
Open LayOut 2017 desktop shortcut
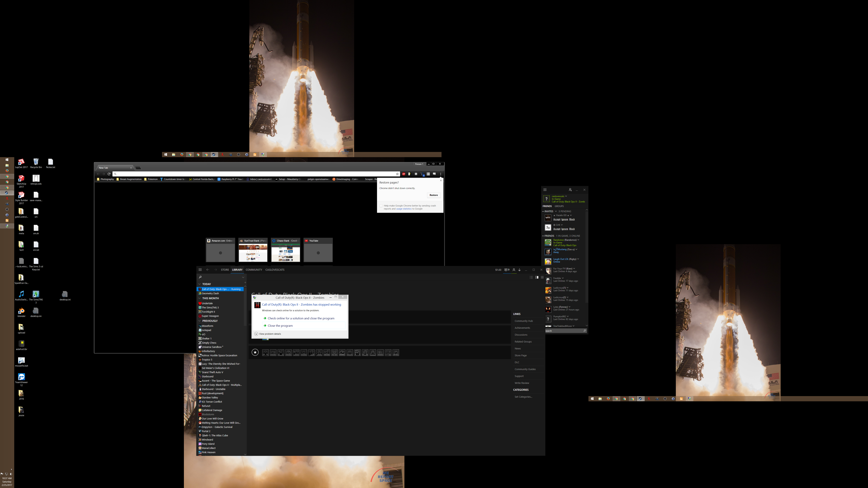21,164
